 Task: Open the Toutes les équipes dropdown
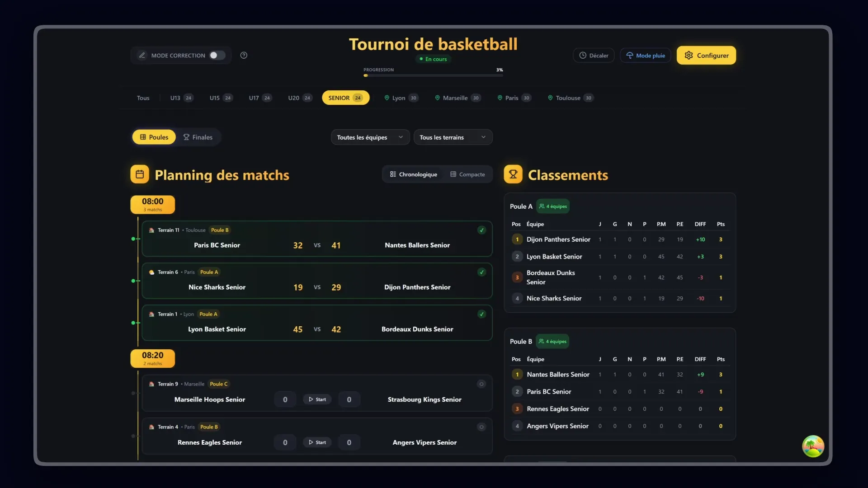click(x=370, y=137)
